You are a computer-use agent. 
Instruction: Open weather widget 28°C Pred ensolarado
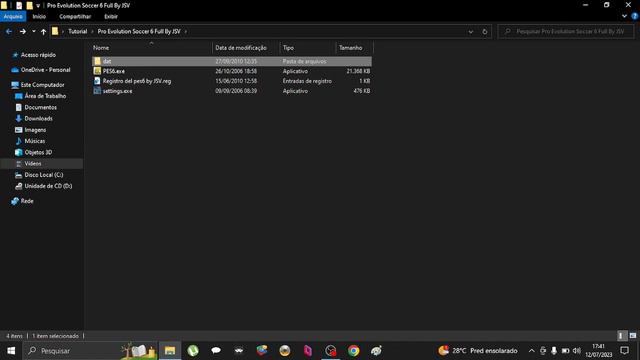(478, 351)
